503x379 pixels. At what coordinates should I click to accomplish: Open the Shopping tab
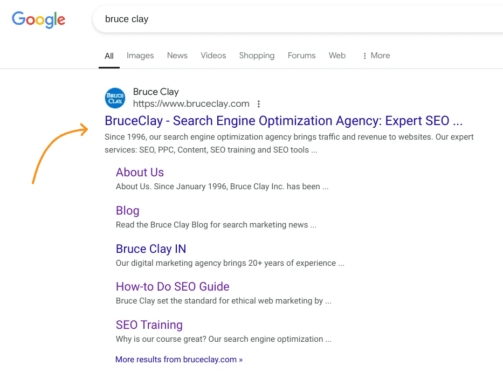(257, 56)
